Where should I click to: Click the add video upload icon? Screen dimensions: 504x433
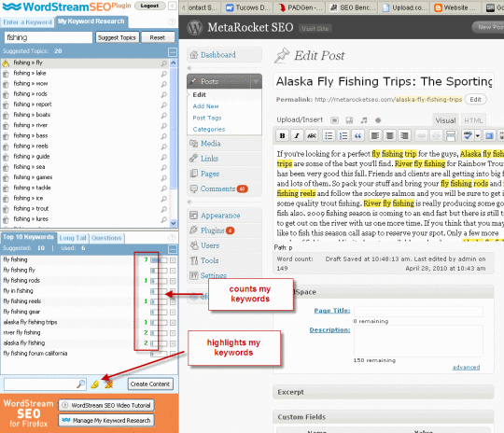pos(349,120)
